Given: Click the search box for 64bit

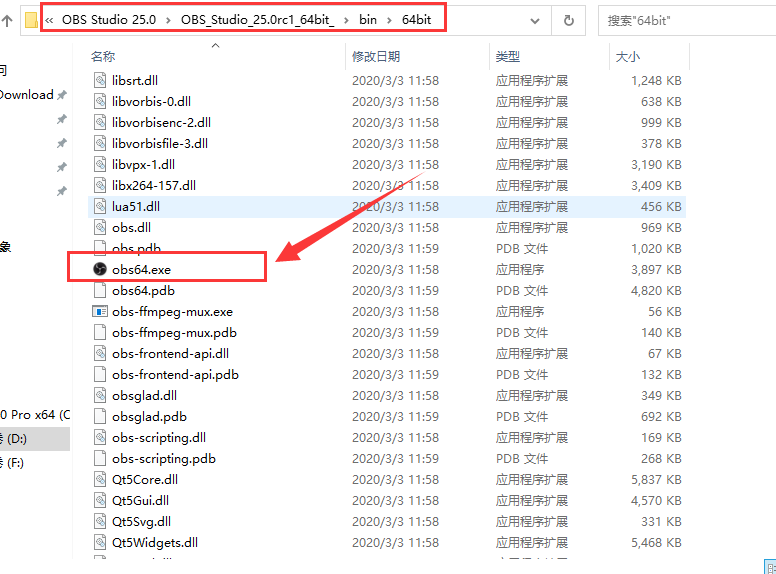Looking at the screenshot, I should pos(688,21).
